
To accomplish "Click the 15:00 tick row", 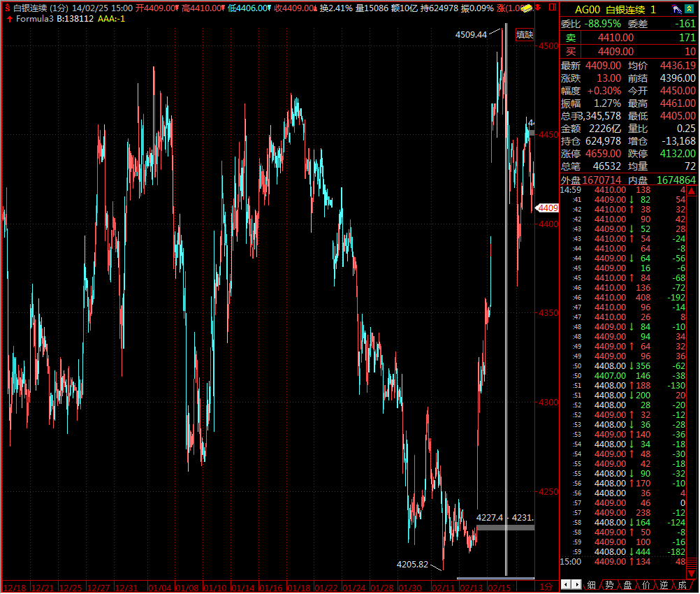I will click(x=623, y=561).
